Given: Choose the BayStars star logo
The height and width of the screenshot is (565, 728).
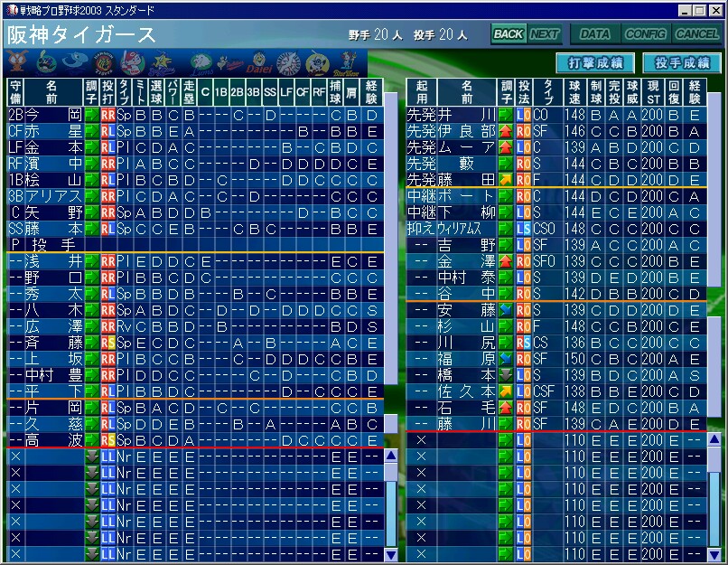Looking at the screenshot, I should (x=163, y=62).
